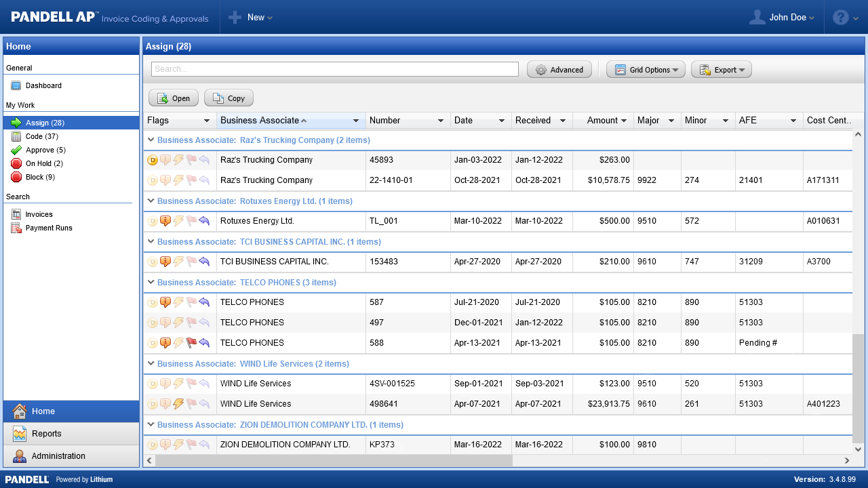Open Payment Runs search
This screenshot has width=868, height=488.
[x=48, y=228]
